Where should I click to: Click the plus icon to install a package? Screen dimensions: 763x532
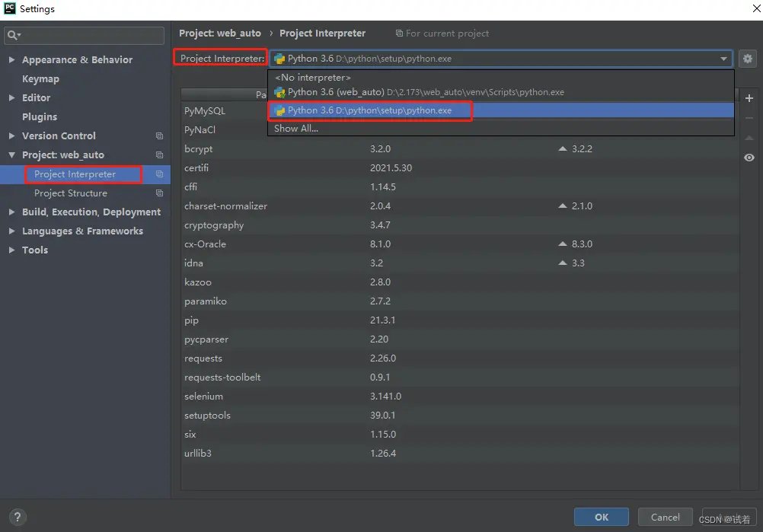[x=749, y=97]
